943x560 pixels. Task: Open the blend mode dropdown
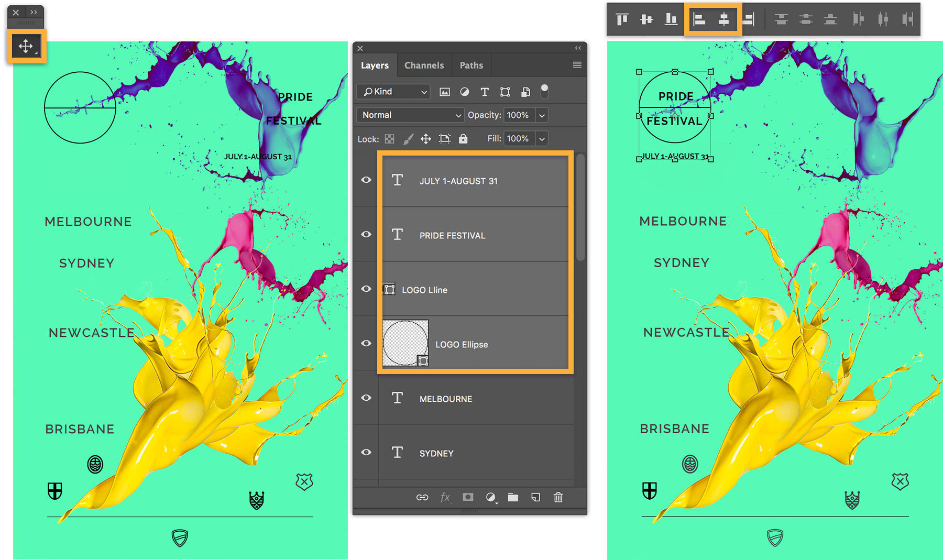point(410,115)
